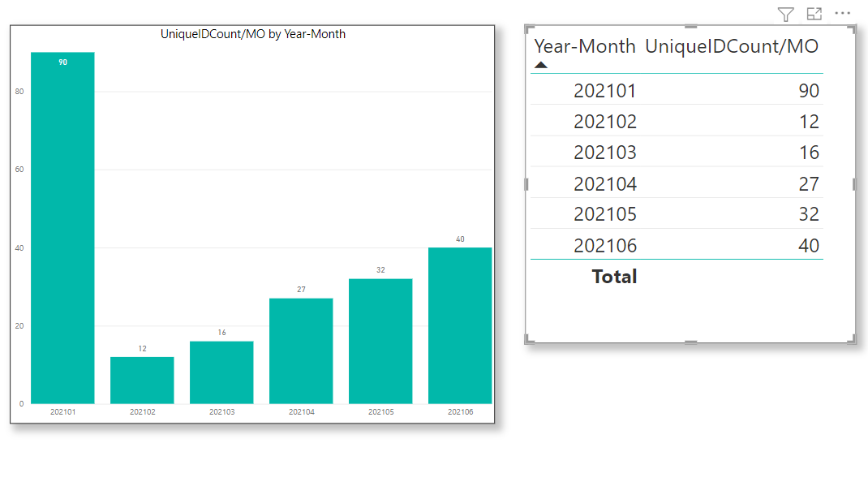Grab table visual bottom-left corner handle
Screen dimensions: 868x486
tap(529, 339)
